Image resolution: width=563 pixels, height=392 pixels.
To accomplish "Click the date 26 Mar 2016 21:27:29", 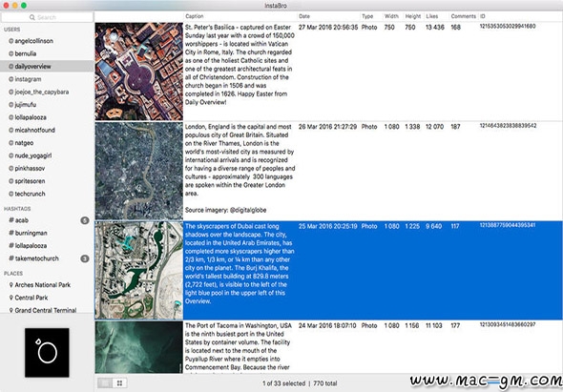I will coord(327,127).
